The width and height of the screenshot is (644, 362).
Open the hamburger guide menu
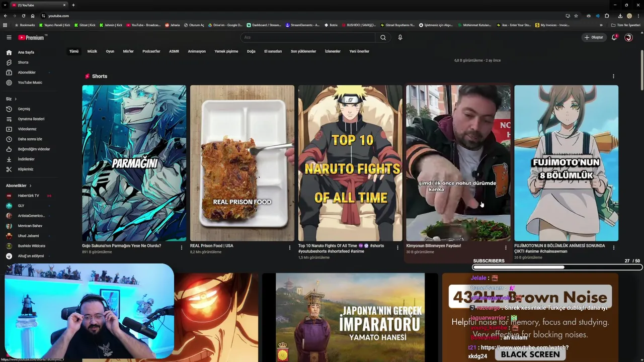coord(9,37)
